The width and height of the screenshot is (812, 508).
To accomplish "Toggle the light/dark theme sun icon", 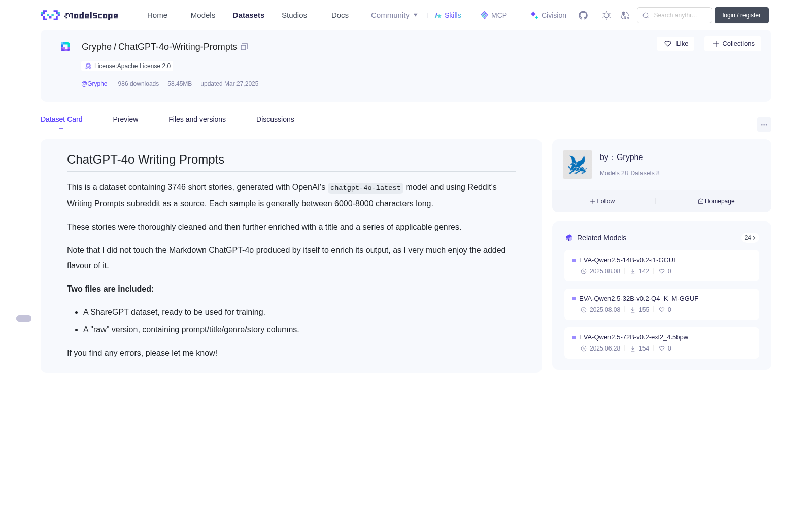I will (606, 15).
